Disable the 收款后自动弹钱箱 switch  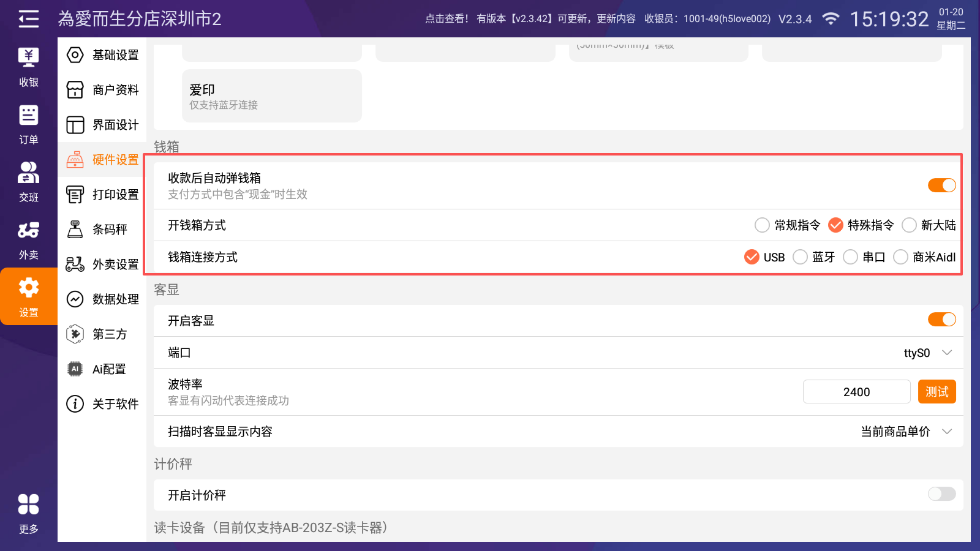coord(941,186)
